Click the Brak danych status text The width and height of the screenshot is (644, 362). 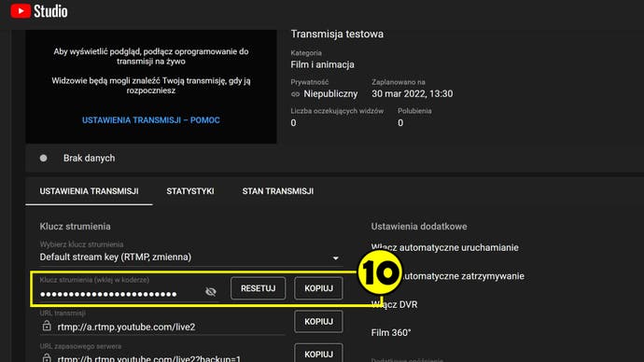[x=89, y=158]
